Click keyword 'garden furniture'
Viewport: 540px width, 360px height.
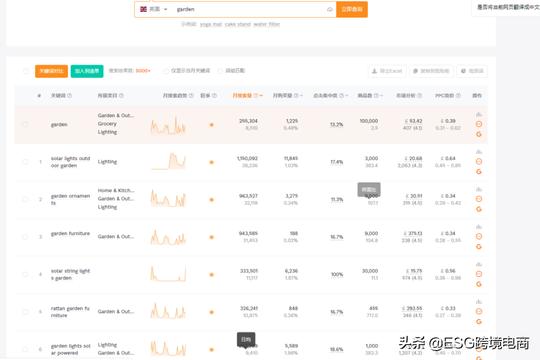coord(70,234)
